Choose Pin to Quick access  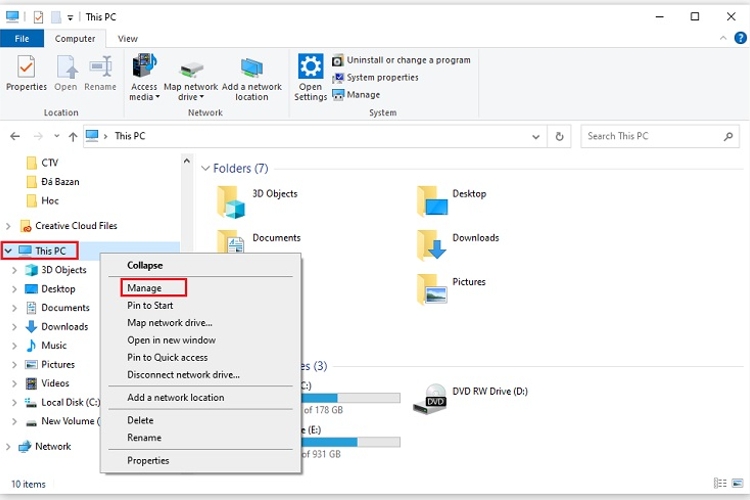coord(167,357)
